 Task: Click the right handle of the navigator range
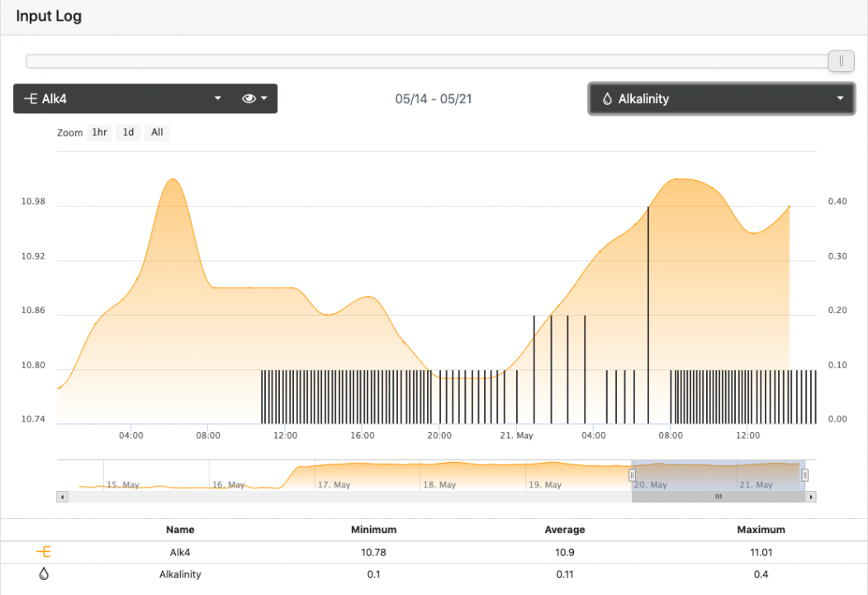tap(804, 474)
